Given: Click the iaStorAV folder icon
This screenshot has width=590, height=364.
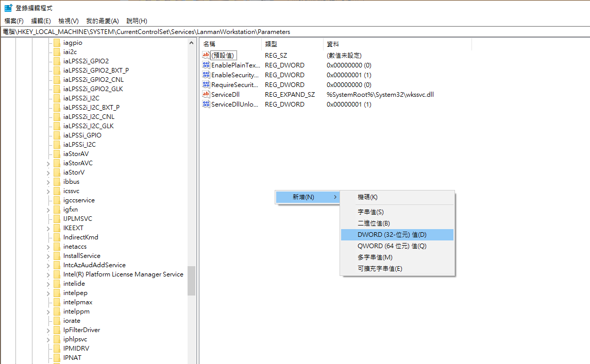Looking at the screenshot, I should pos(57,154).
